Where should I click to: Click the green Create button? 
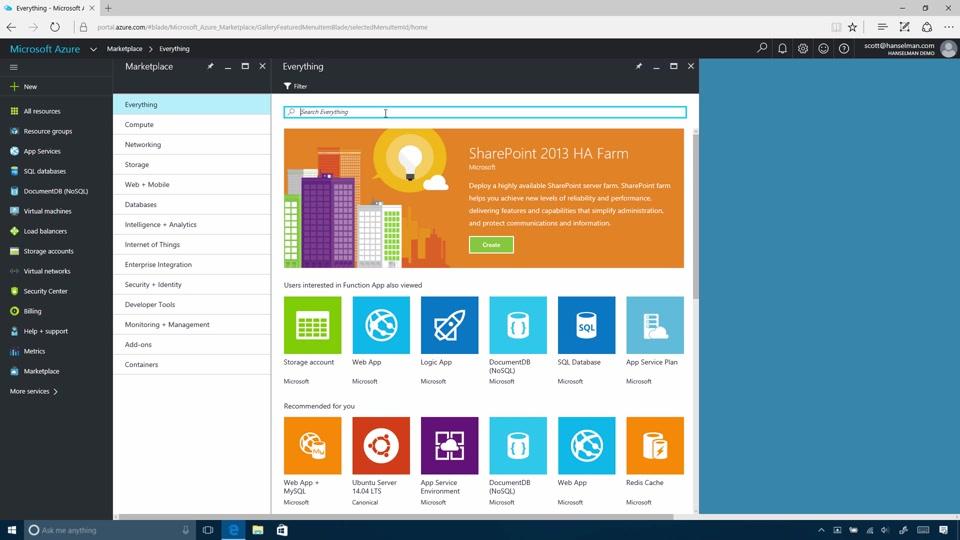pyautogui.click(x=491, y=245)
